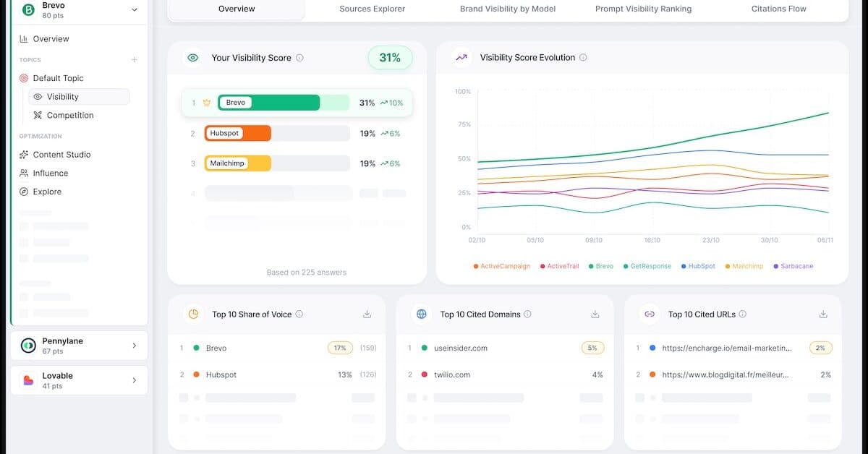Click the sparkle icon for Content Studio

coord(24,155)
